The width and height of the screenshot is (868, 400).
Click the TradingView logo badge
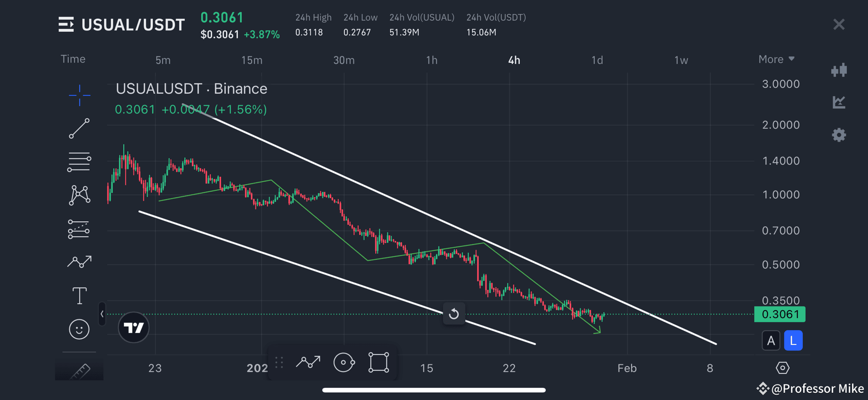[x=133, y=328]
